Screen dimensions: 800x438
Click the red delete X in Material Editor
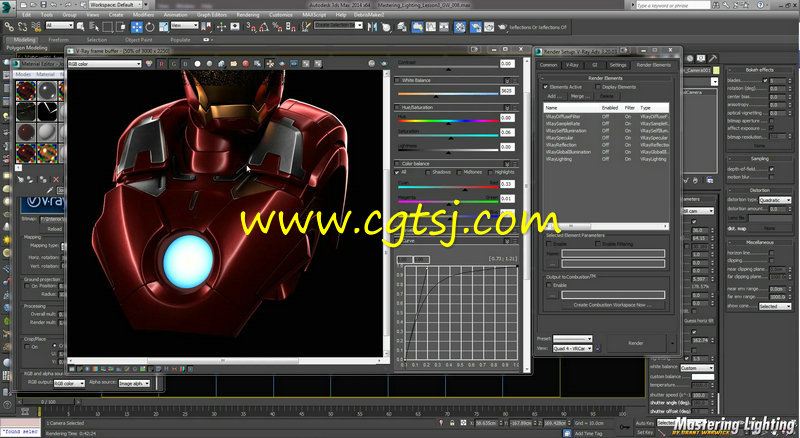point(56,179)
